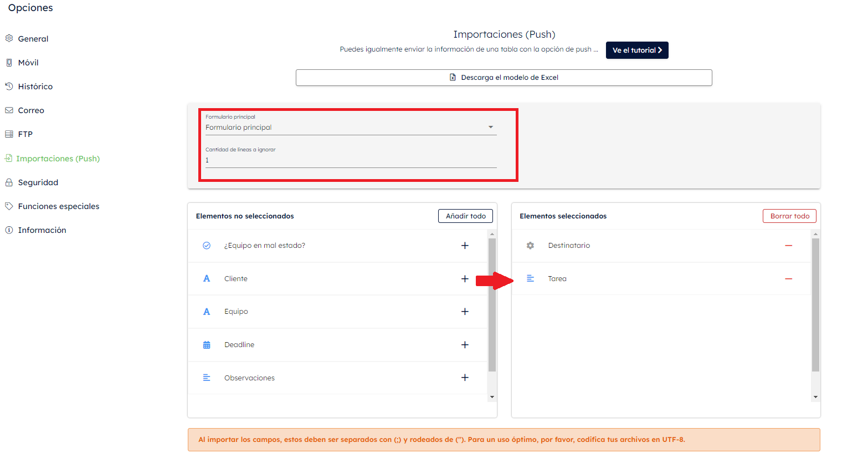Click the 'Deadline' row label
The image size is (868, 463).
pos(239,345)
